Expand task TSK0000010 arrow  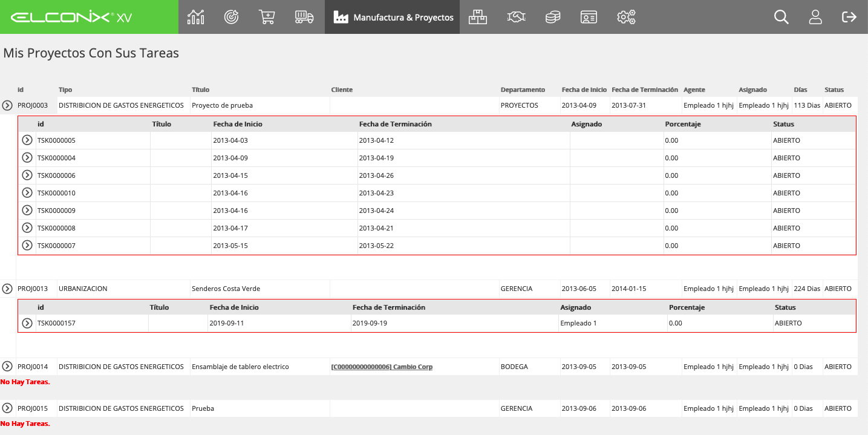pos(27,192)
